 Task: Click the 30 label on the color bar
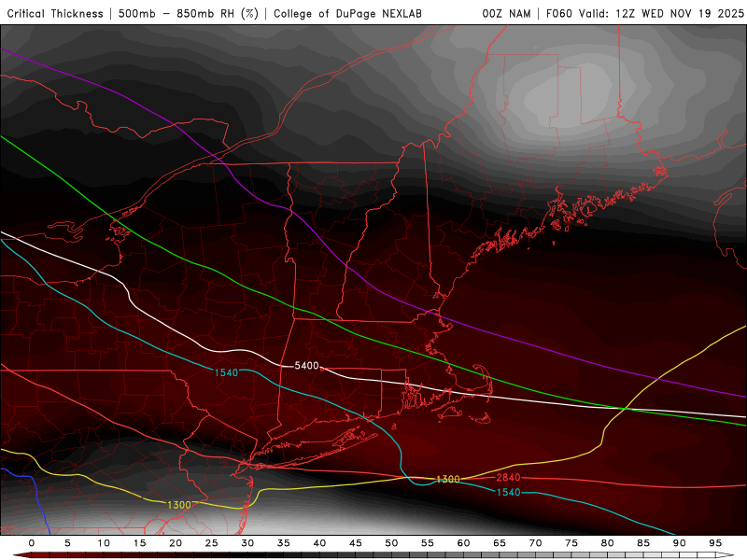(247, 543)
